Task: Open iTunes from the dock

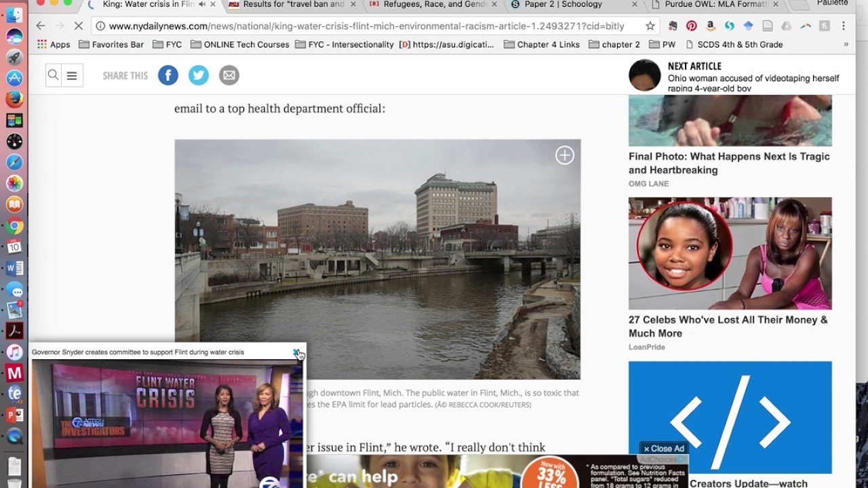Action: point(14,352)
